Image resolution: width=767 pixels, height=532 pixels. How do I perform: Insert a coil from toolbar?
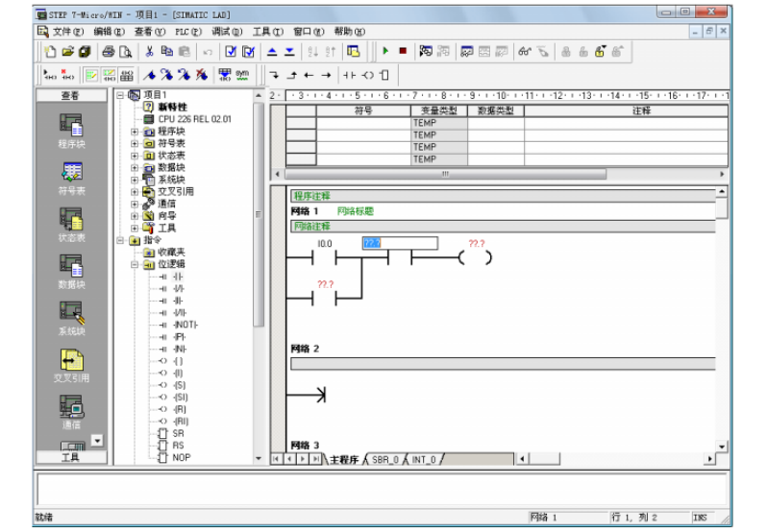pos(367,75)
